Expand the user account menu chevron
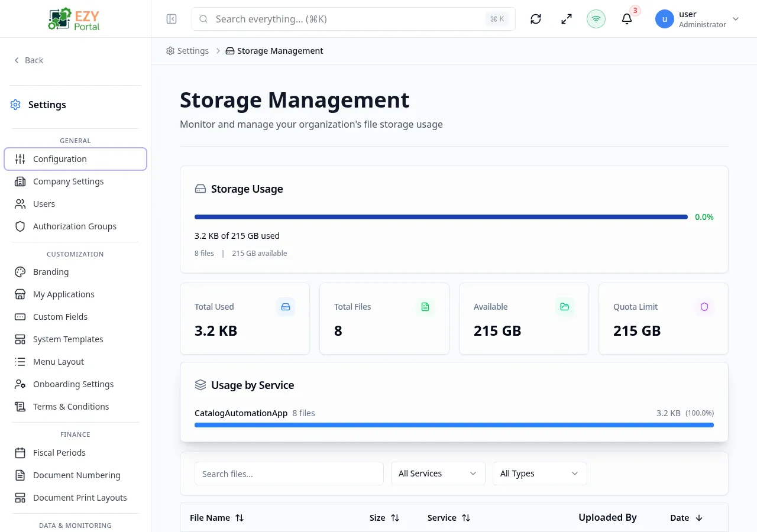 pyautogui.click(x=736, y=19)
